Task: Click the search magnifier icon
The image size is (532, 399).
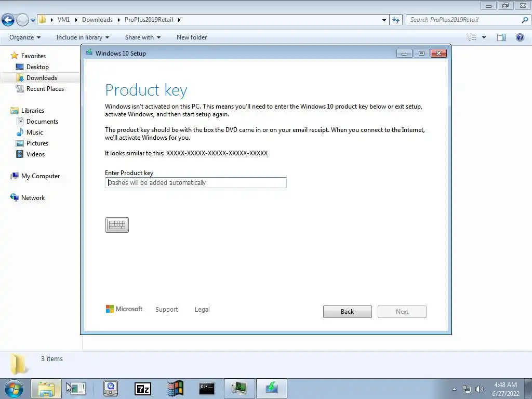Action: 525,20
